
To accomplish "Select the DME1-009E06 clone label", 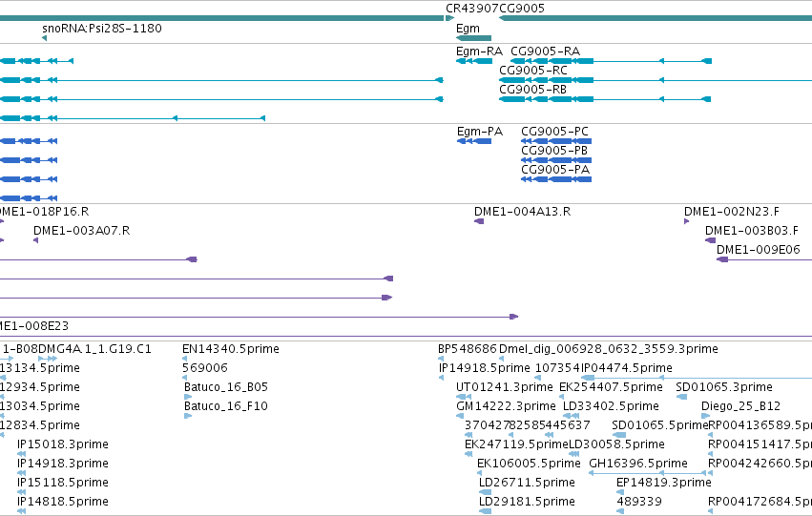I will tap(759, 250).
